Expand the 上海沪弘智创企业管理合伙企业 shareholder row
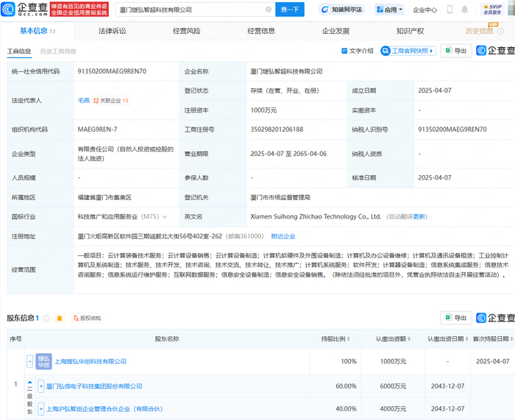The width and height of the screenshot is (515, 420). [x=40, y=407]
